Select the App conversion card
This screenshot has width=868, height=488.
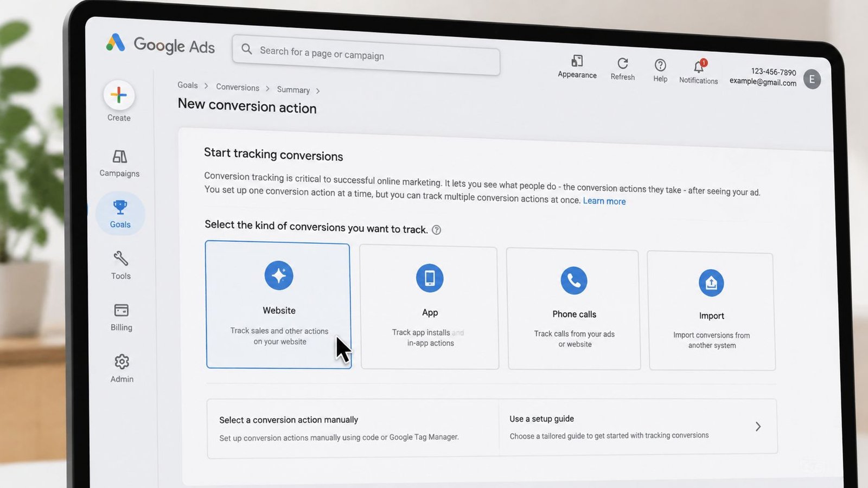(429, 308)
